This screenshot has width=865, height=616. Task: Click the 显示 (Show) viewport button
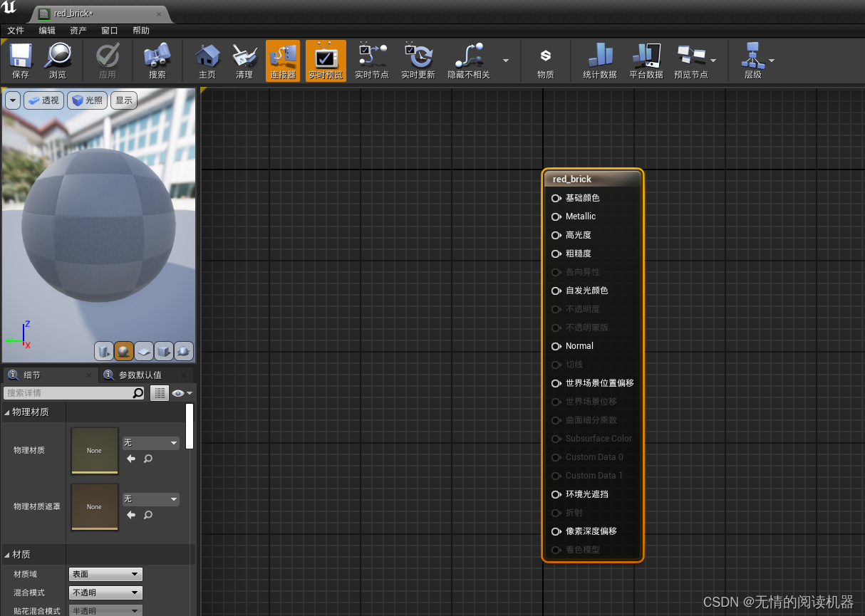coord(124,100)
